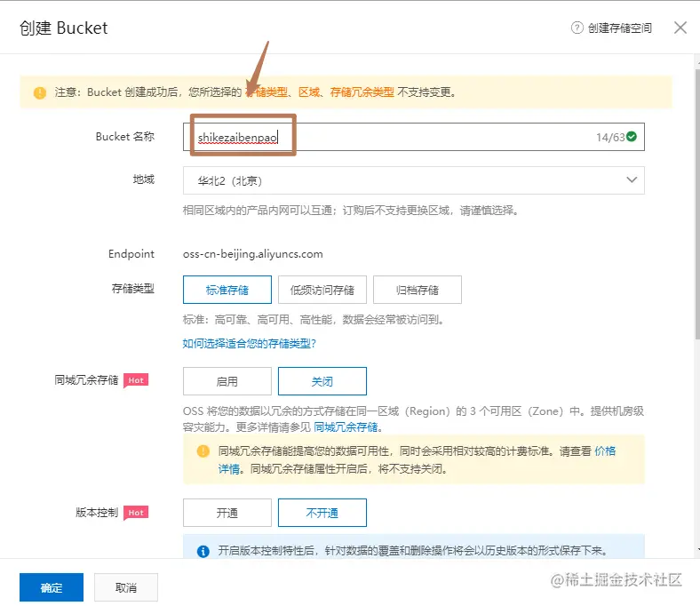This screenshot has width=700, height=606.
Task: Open 如何选择适合您的存储类型 link
Action: click(x=249, y=343)
